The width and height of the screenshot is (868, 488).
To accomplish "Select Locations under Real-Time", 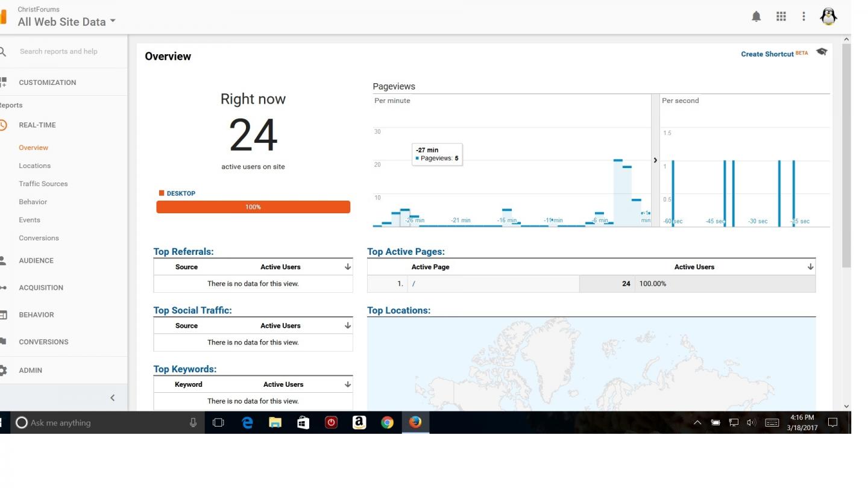I will coord(34,166).
